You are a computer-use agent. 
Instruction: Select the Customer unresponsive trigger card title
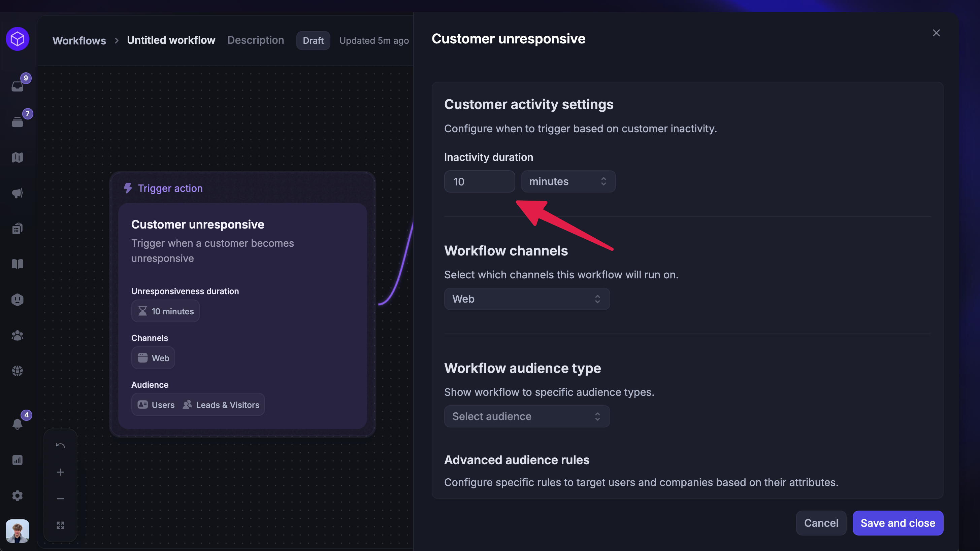coord(197,225)
